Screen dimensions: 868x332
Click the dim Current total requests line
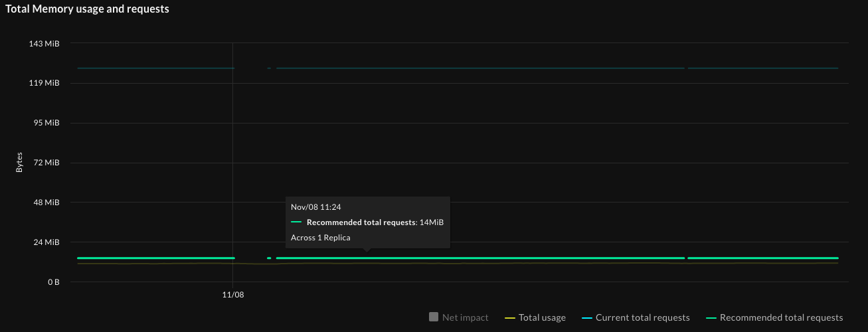pyautogui.click(x=465, y=68)
